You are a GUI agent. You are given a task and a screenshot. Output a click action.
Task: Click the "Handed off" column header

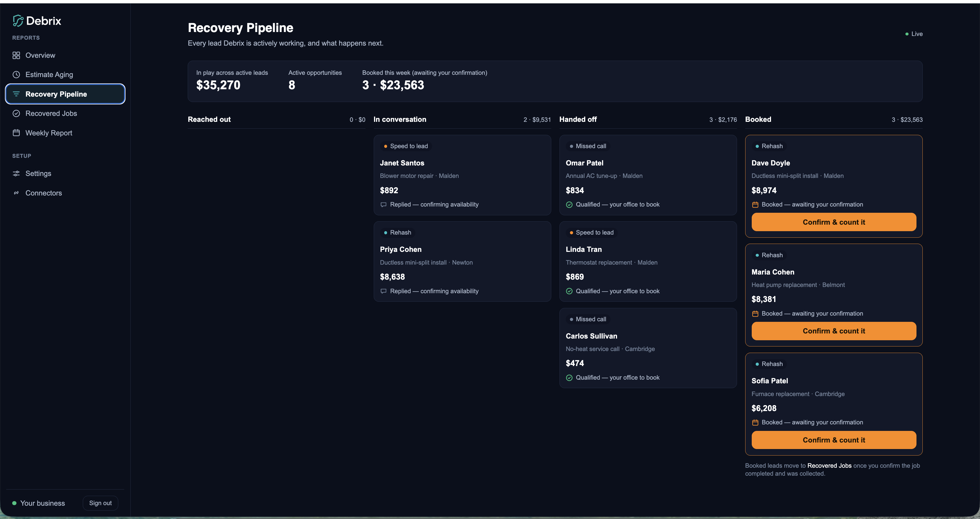click(x=578, y=119)
